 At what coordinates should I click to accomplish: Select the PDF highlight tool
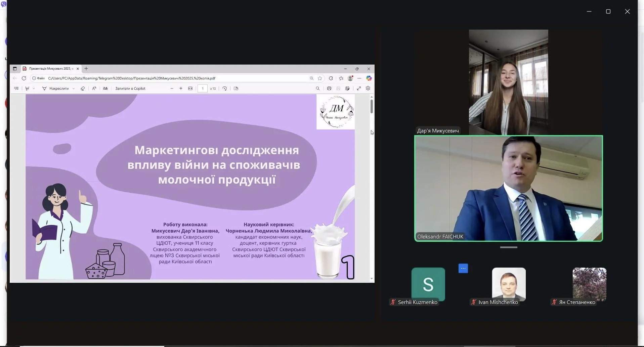27,88
